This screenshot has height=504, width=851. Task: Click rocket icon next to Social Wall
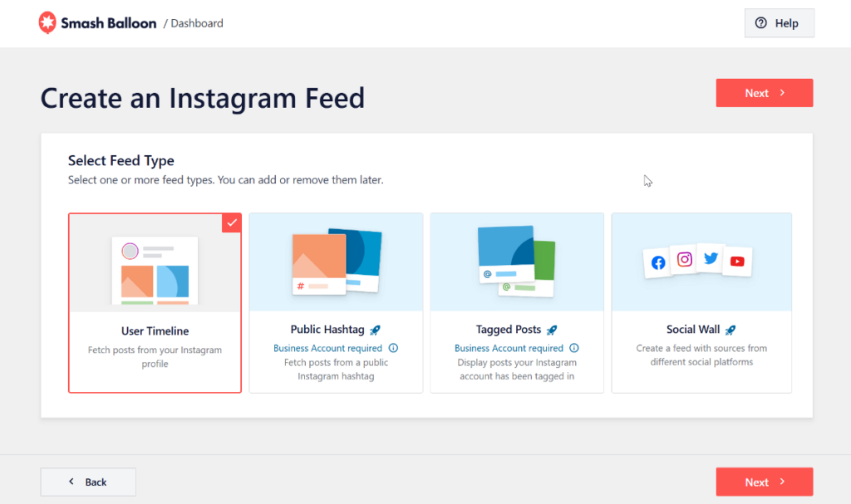[730, 330]
